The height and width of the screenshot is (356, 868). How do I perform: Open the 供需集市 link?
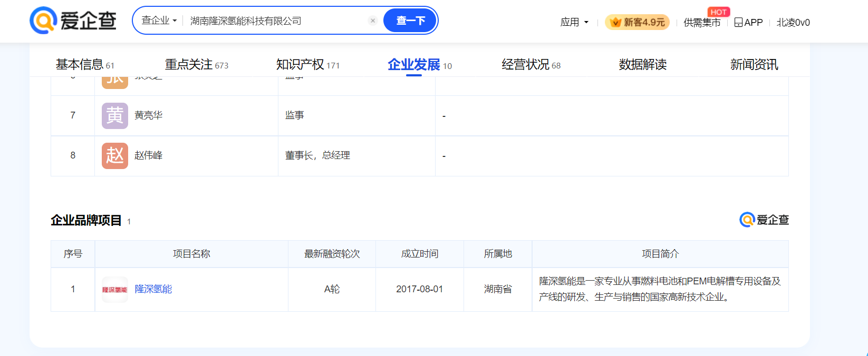click(702, 22)
